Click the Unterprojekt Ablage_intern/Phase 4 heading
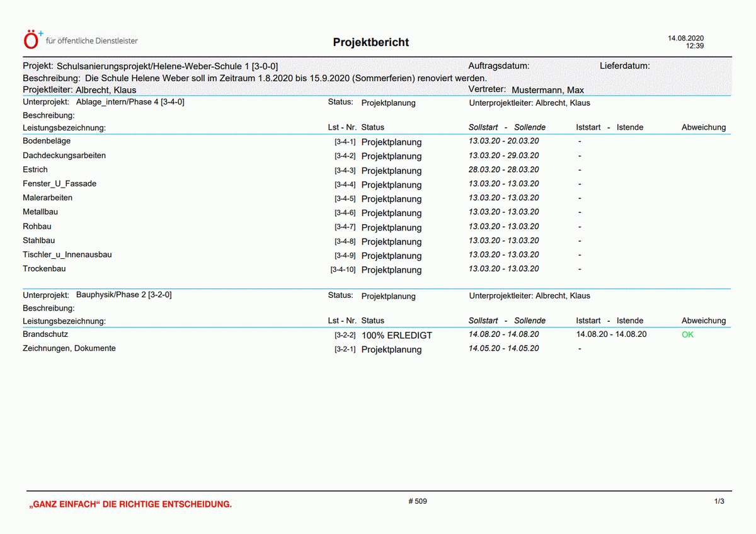This screenshot has height=534, width=756. [130, 102]
